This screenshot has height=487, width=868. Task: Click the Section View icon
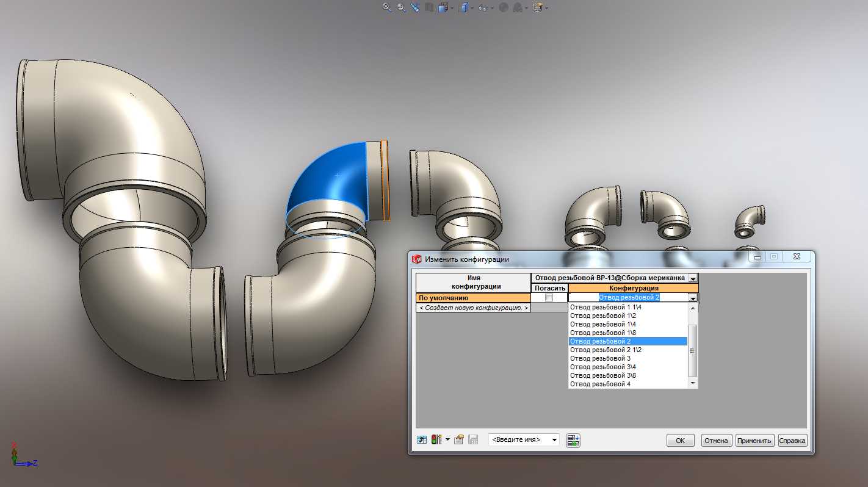point(429,7)
